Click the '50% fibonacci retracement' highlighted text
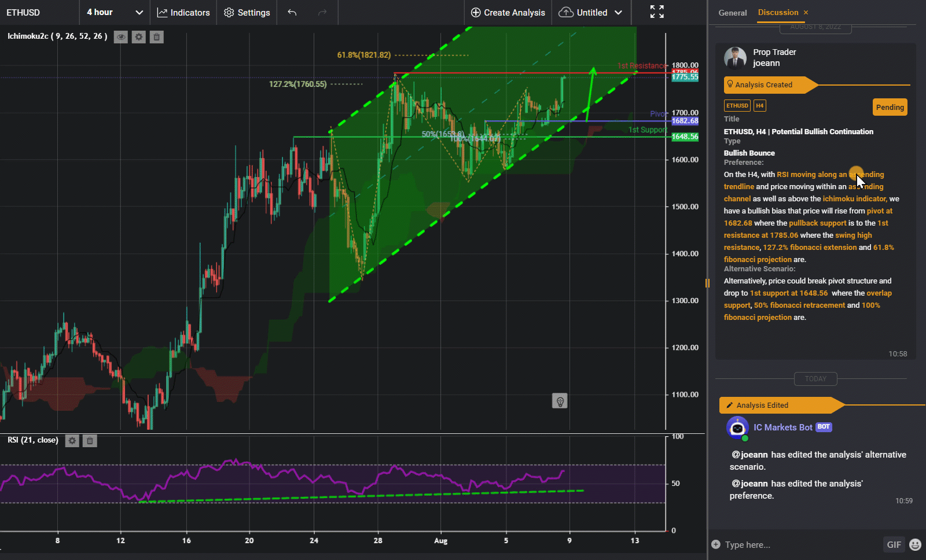Screen dimensions: 926x560 pos(799,305)
